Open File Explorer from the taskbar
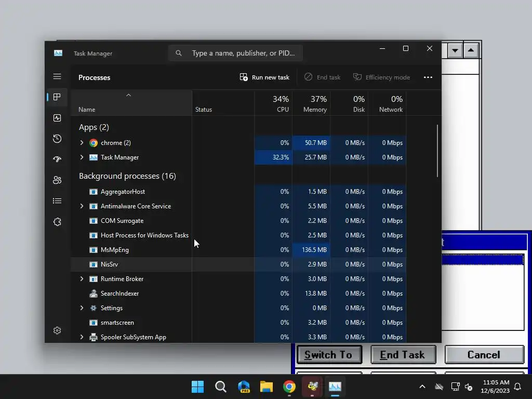This screenshot has height=399, width=532. click(267, 387)
